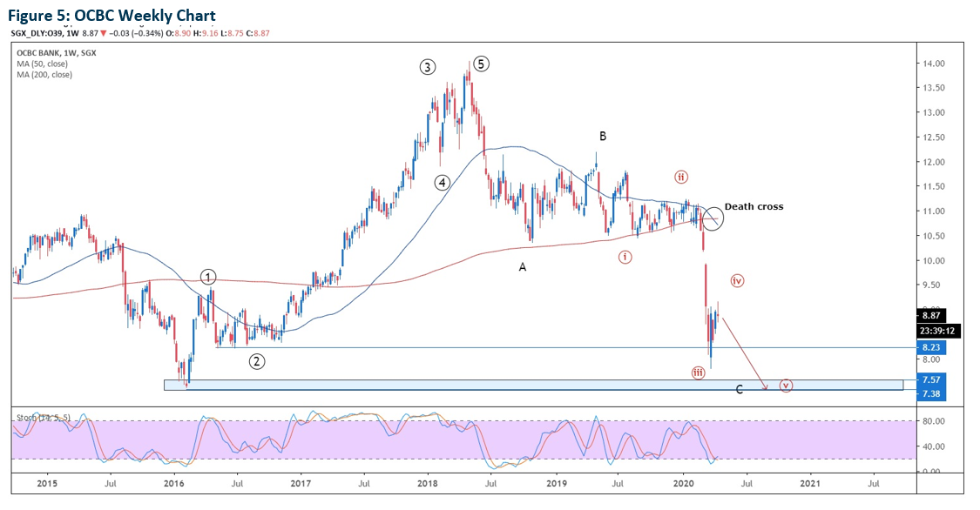The height and width of the screenshot is (510, 980).
Task: Select the corrective wave B label
Action: point(603,136)
